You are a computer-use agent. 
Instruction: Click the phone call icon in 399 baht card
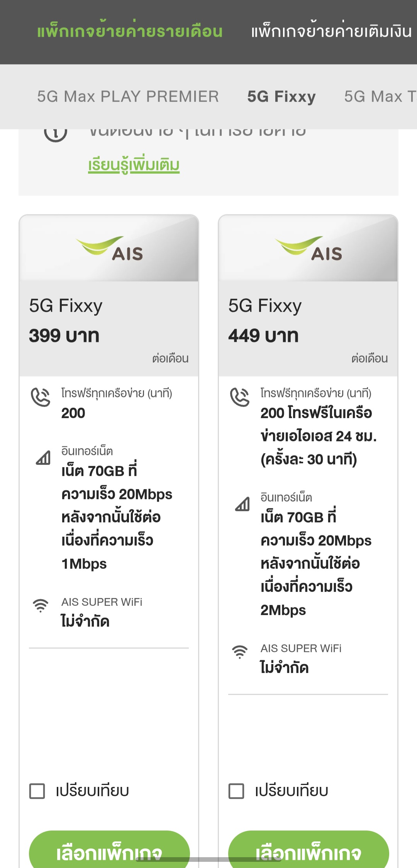(x=41, y=397)
